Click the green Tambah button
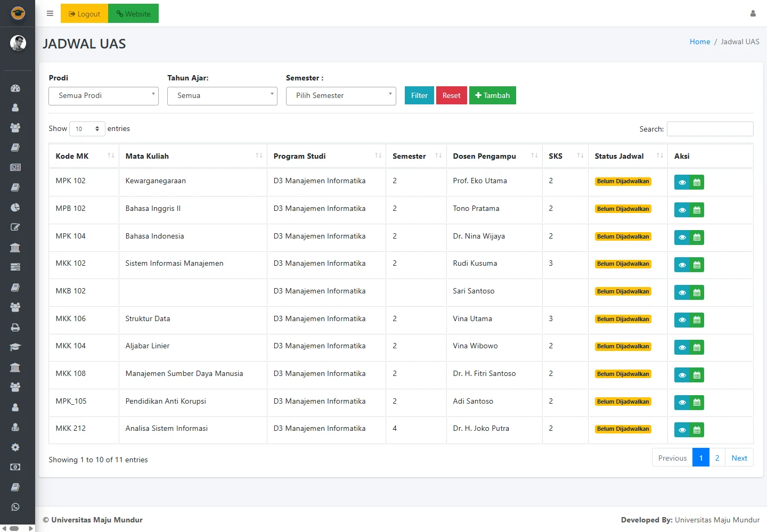 (492, 95)
